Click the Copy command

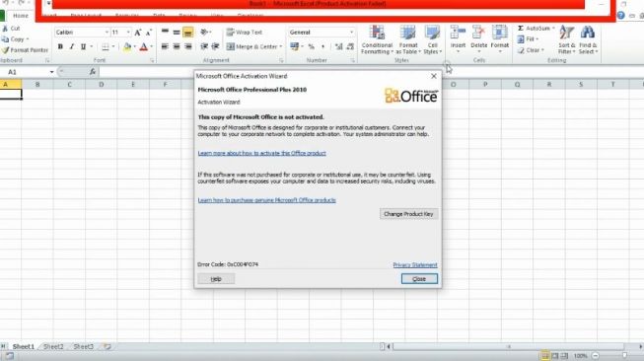(x=14, y=39)
